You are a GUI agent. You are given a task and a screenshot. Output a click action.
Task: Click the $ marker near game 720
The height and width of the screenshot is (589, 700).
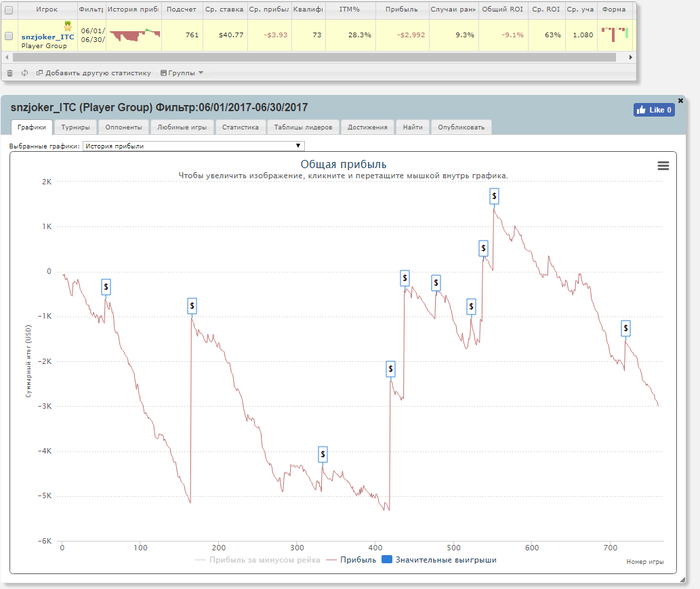[x=626, y=329]
